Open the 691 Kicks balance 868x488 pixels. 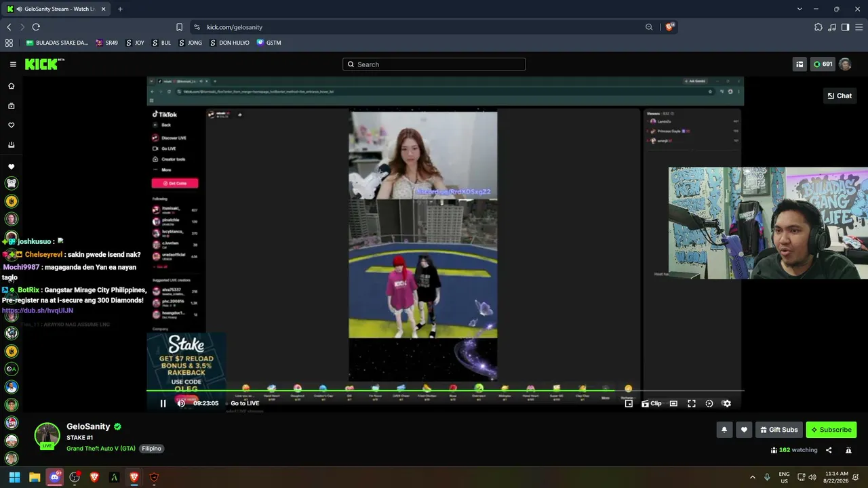tap(823, 64)
